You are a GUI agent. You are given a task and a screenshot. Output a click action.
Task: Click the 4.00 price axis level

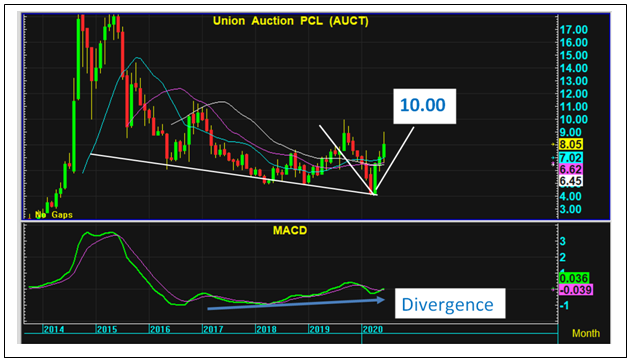click(571, 197)
